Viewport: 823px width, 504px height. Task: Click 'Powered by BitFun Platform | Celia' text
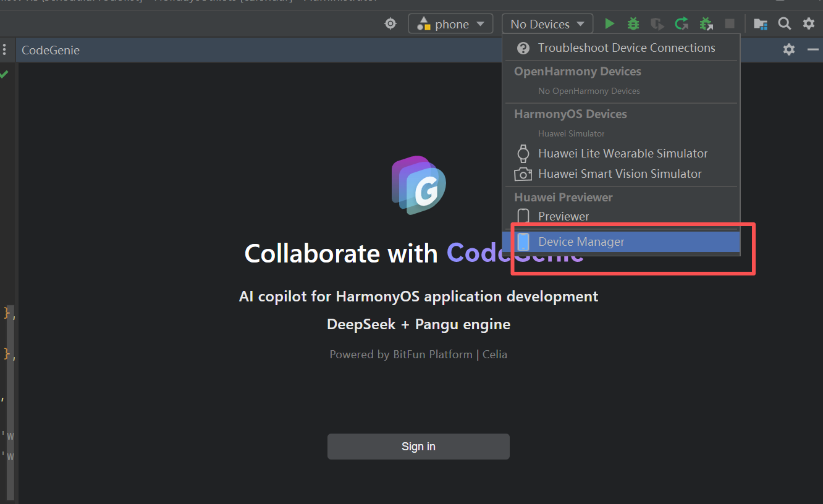click(x=418, y=355)
